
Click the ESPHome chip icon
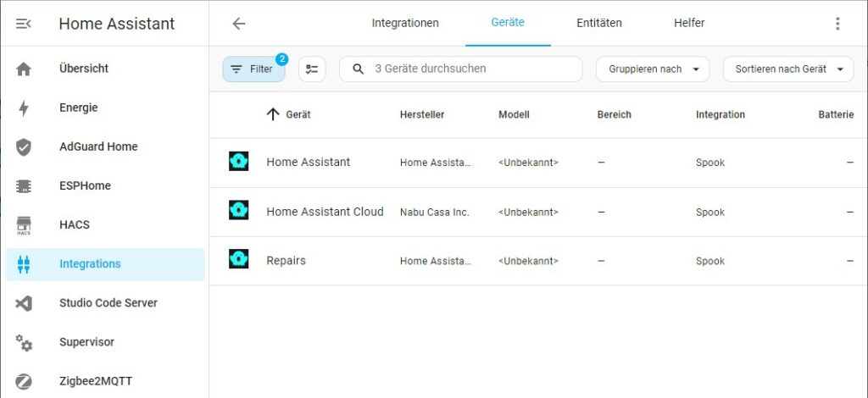(23, 186)
